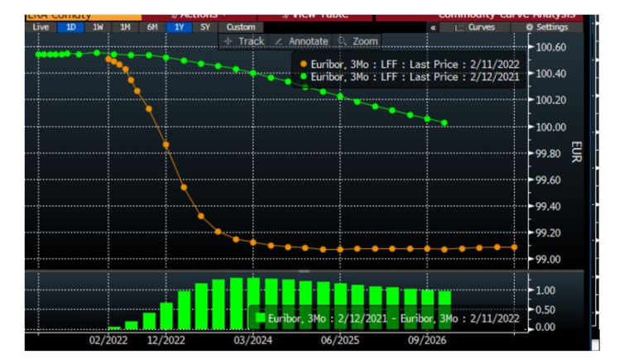Click the spread legend label 2/12/2021 - 2/11/2022
The width and height of the screenshot is (629, 364).
[x=393, y=318]
